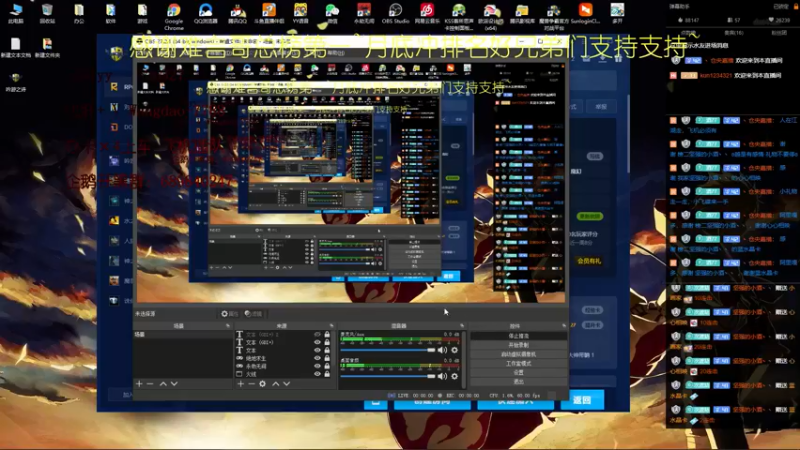Select 场景 item in Scenes list
Image resolution: width=800 pixels, height=450 pixels.
point(183,335)
